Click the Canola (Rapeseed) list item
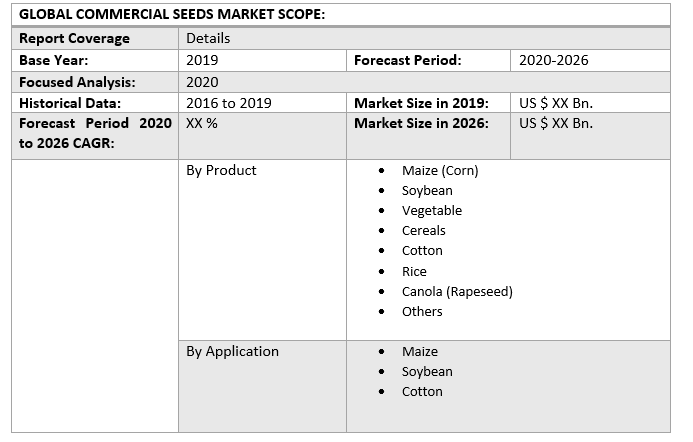Screen dimensions: 693x442 (457, 291)
